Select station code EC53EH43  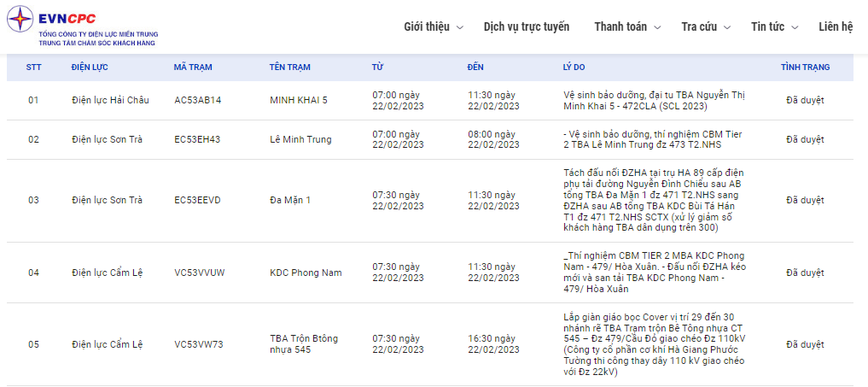coord(197,139)
